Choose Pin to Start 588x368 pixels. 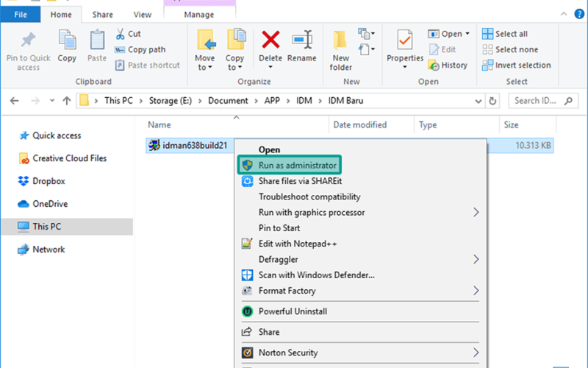(279, 228)
